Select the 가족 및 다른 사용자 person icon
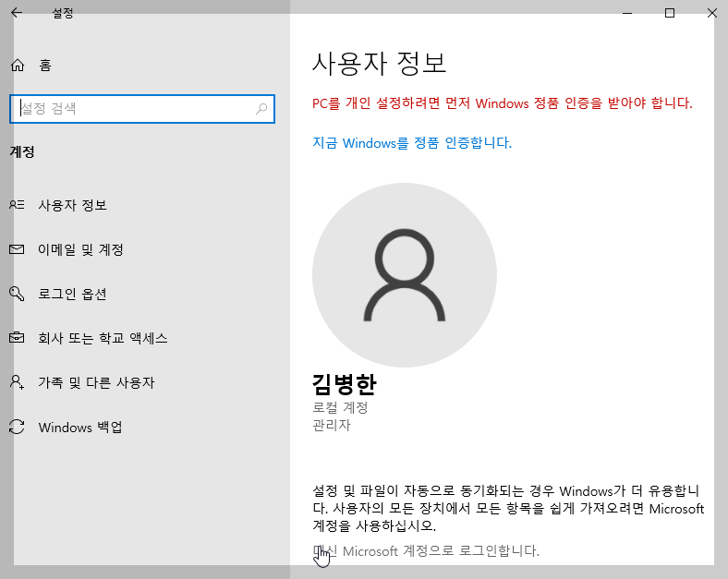 18,382
